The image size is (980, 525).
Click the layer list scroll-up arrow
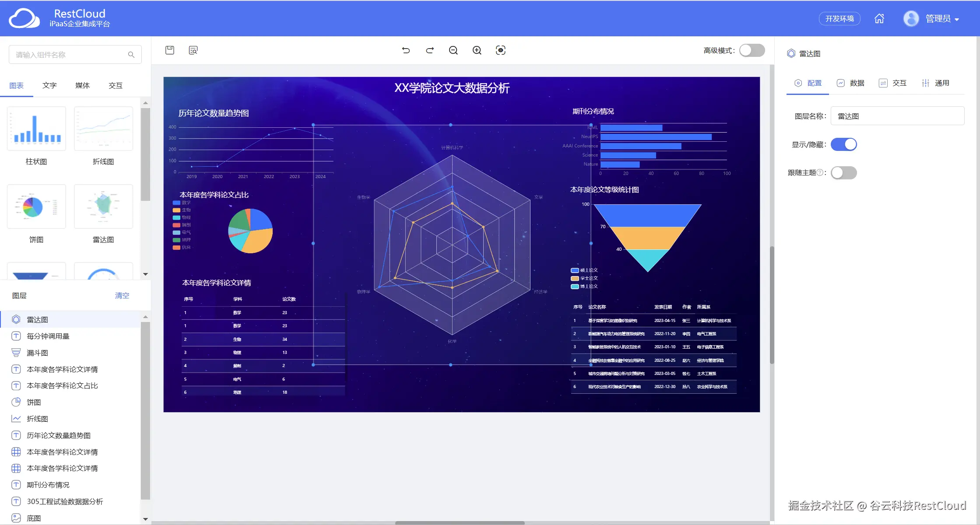tap(145, 317)
